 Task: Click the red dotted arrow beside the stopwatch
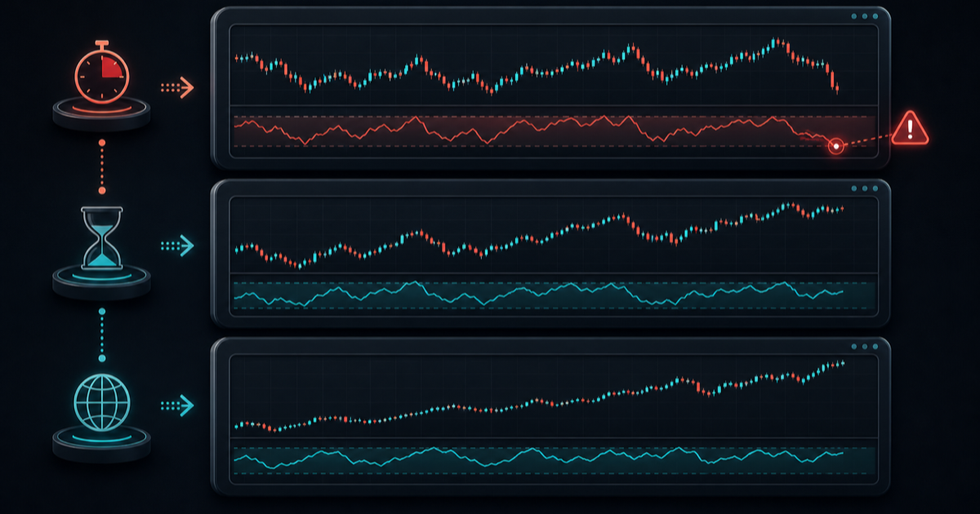click(x=176, y=86)
